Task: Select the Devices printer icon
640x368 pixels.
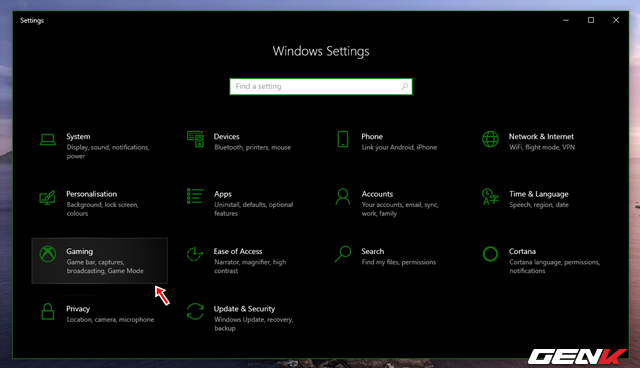Action: pyautogui.click(x=195, y=139)
